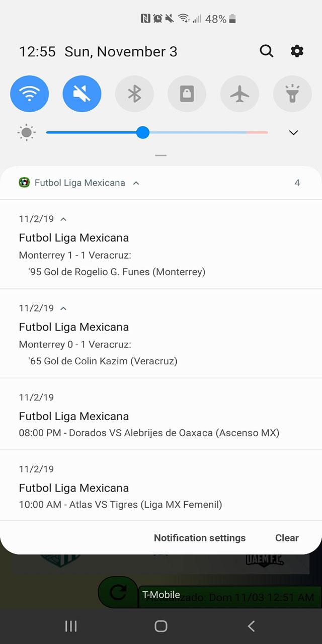
Task: Collapse the Monterrey 1-1 Veracruz notification
Action: point(63,218)
